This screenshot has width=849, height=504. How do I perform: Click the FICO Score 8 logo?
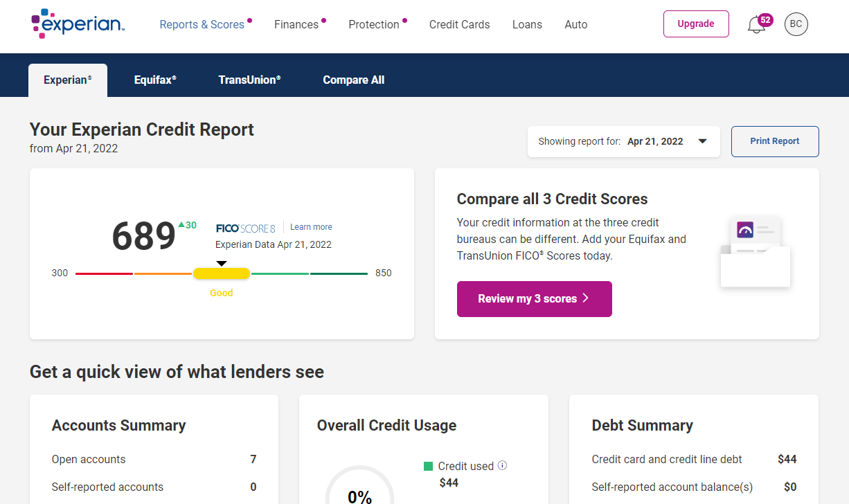click(x=245, y=228)
